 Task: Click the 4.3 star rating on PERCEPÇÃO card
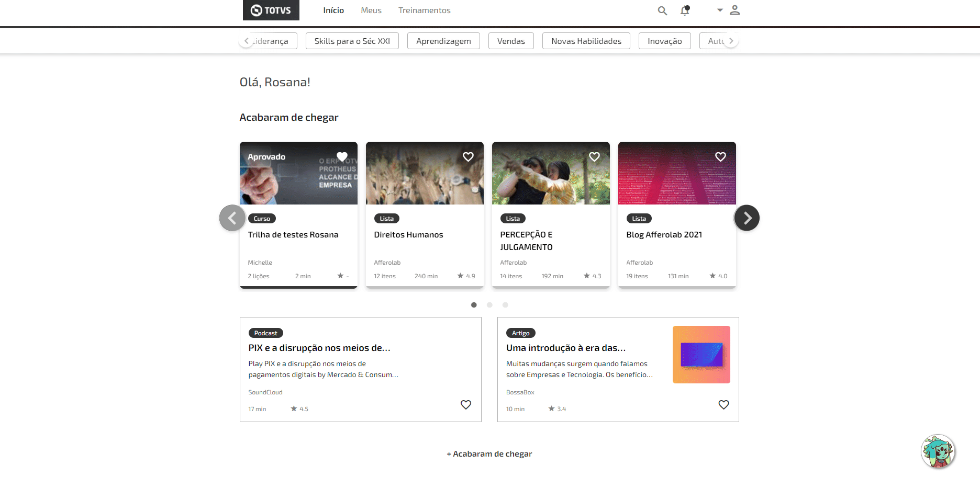592,276
